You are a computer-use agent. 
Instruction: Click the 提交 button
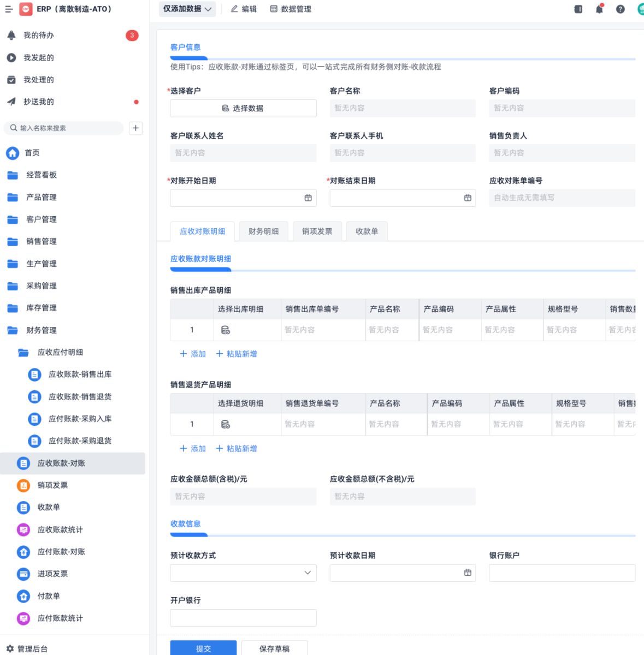pyautogui.click(x=203, y=648)
